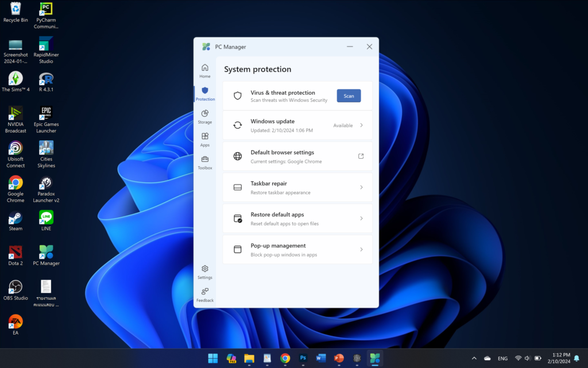
Task: Open the Storage section in the sidebar
Action: (x=205, y=117)
